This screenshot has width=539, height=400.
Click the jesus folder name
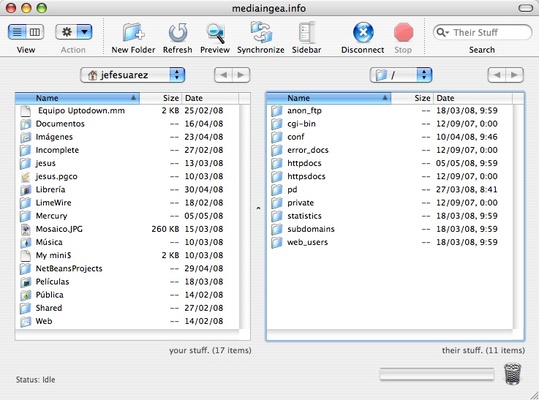pos(45,163)
